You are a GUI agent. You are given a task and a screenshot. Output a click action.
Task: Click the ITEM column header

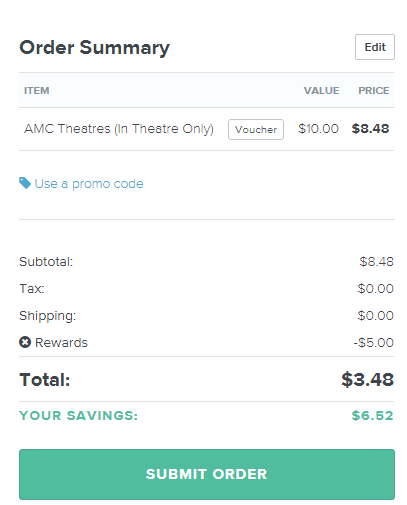click(x=37, y=90)
